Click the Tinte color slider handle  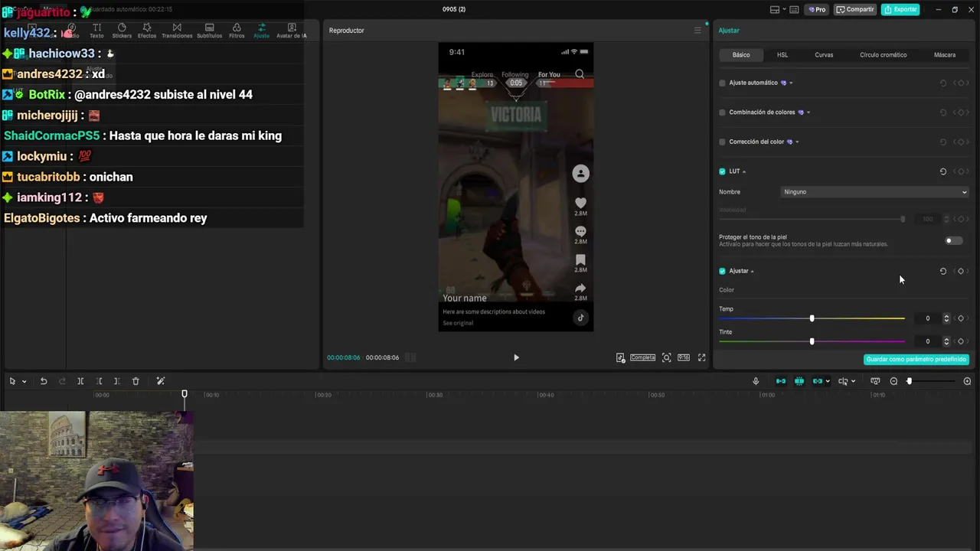[x=812, y=341]
